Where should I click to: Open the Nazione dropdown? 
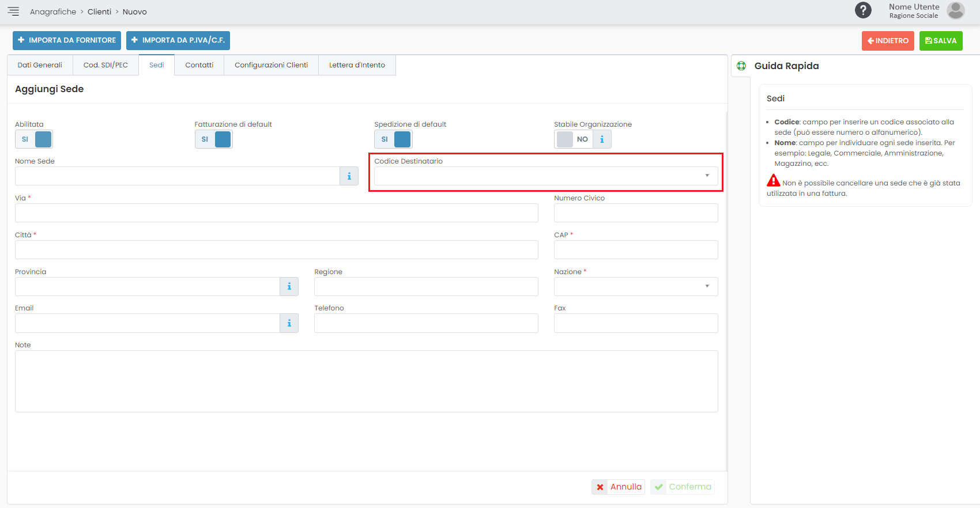coord(636,287)
